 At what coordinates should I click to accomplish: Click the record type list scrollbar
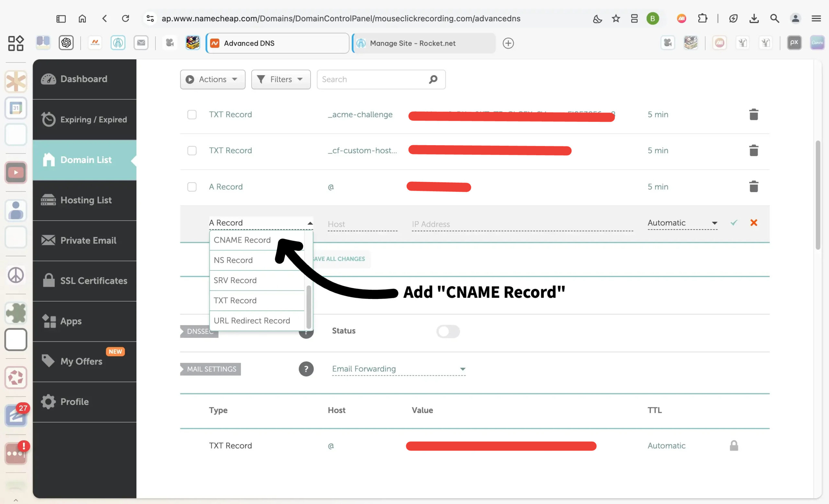[x=309, y=307]
